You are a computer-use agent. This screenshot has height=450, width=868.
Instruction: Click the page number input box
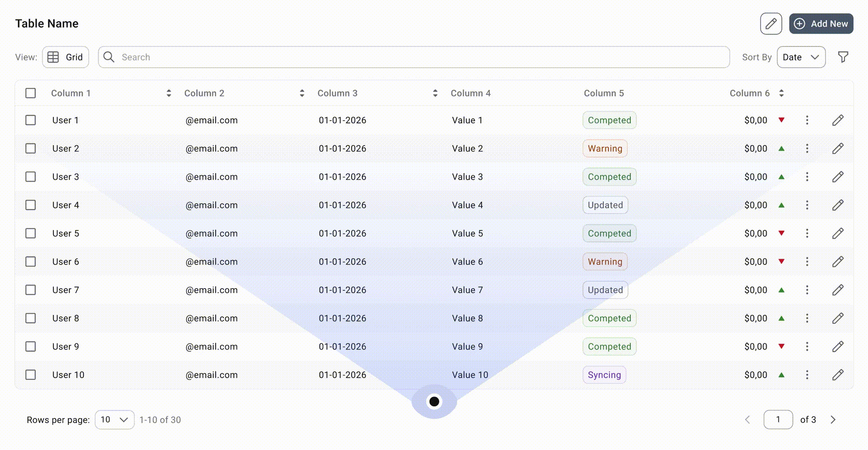(x=778, y=420)
